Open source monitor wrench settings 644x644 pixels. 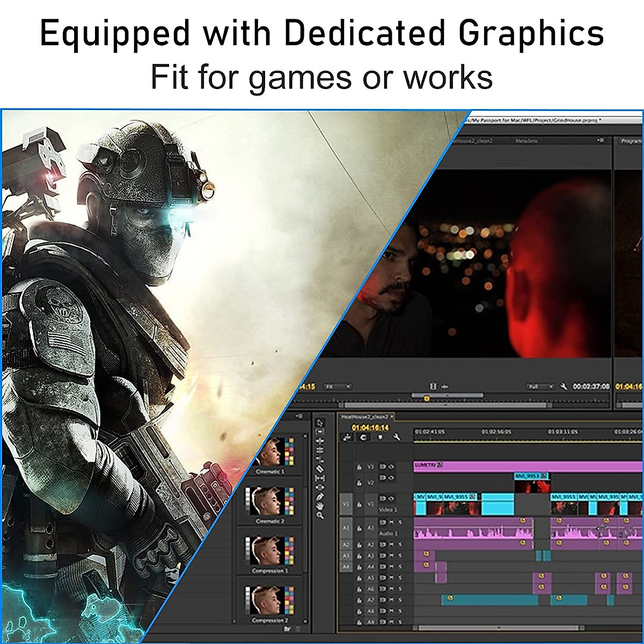[563, 386]
